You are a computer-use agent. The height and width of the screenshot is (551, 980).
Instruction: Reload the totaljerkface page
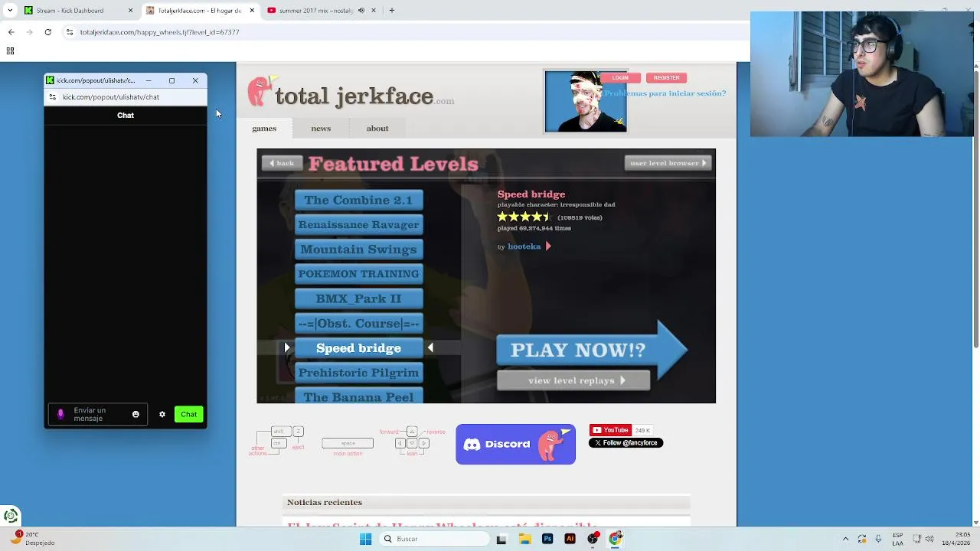coord(47,32)
